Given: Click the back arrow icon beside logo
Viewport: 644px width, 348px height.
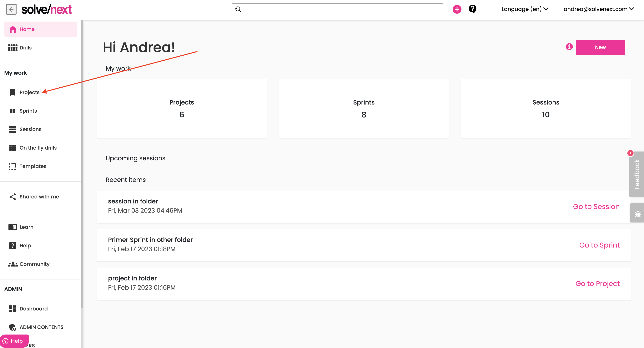Looking at the screenshot, I should point(11,9).
